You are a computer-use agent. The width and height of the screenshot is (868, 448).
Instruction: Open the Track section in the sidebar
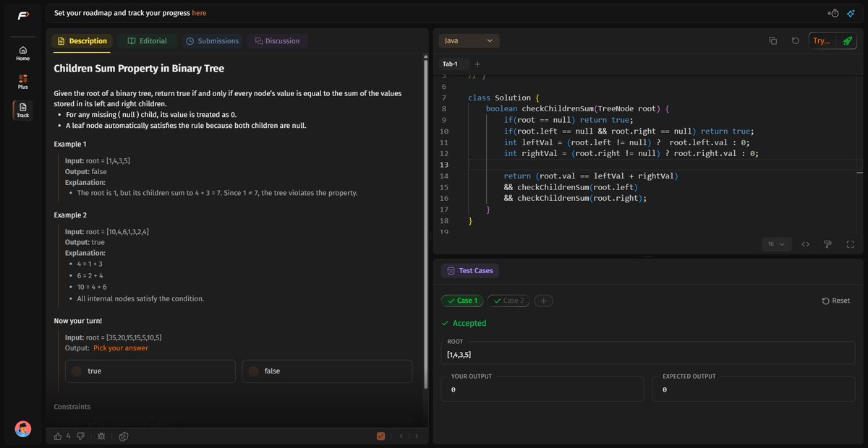23,110
